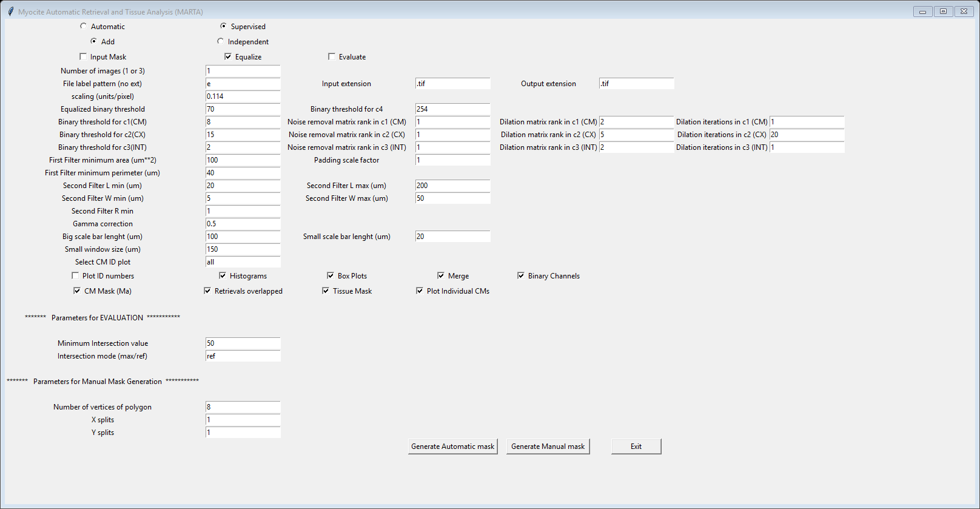Screen dimensions: 980x509
Task: Focus Noise removal matrix rank c1 field
Action: [x=452, y=122]
